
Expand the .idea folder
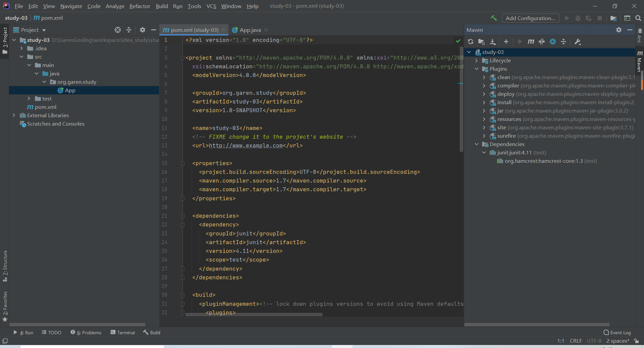click(x=21, y=48)
